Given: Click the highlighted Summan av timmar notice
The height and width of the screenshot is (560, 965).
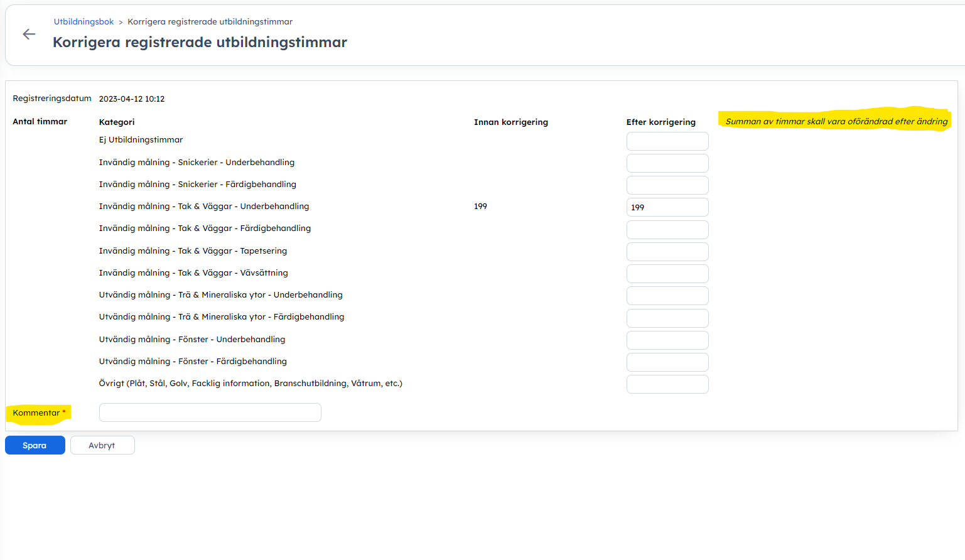Looking at the screenshot, I should pos(836,122).
